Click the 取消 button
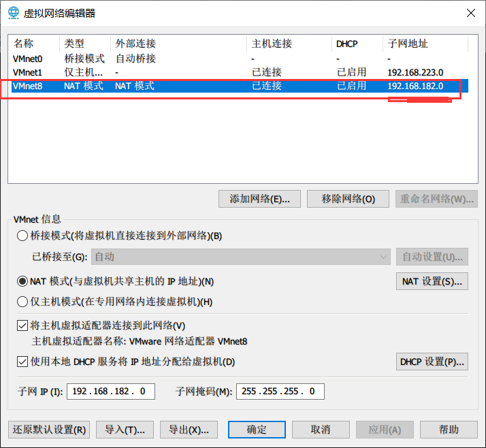The height and width of the screenshot is (448, 486). (321, 430)
